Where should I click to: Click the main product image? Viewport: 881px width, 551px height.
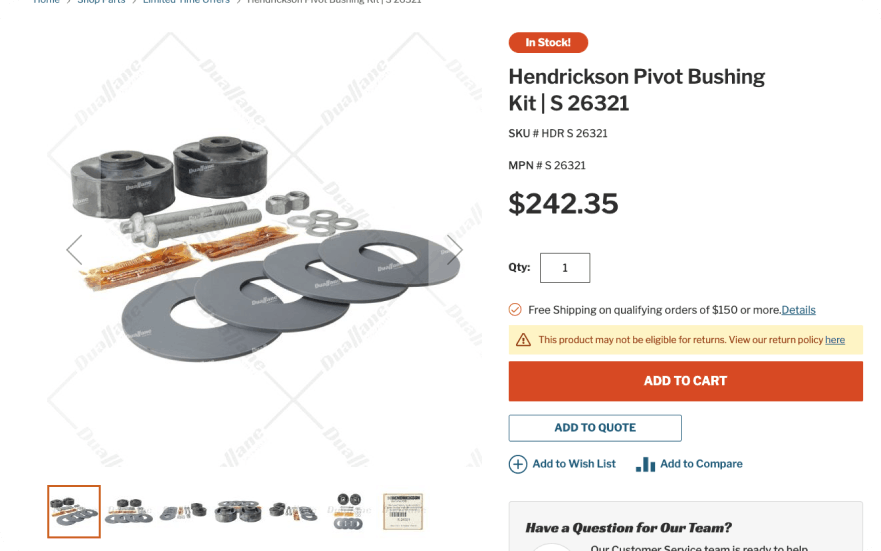click(x=265, y=249)
